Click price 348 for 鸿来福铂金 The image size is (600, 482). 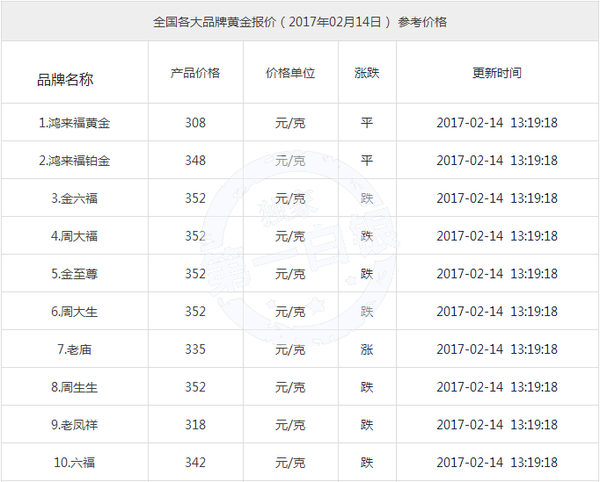tap(195, 160)
